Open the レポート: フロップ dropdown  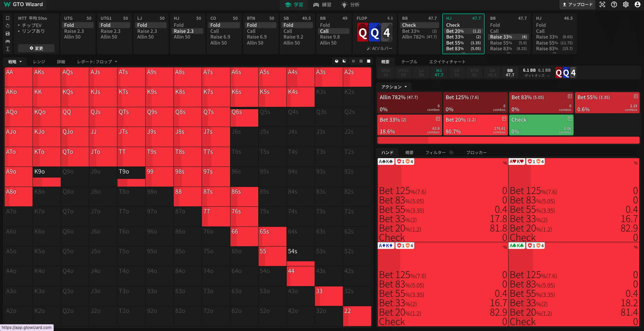click(x=97, y=62)
